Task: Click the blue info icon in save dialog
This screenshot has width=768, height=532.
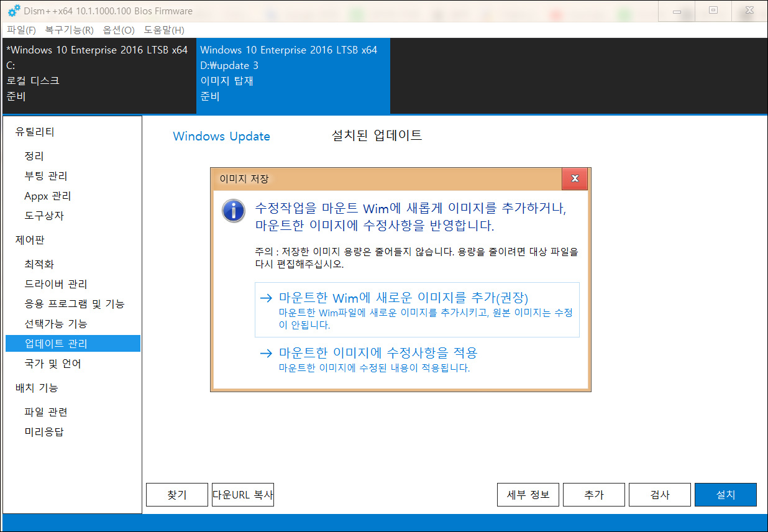Action: (233, 211)
